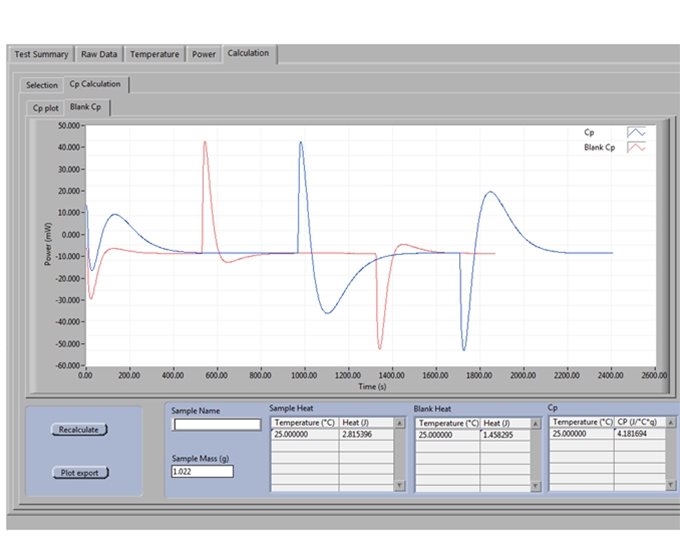This screenshot has width=680, height=540.
Task: Select the Sample Heat value 2.815396 cell
Action: point(364,435)
